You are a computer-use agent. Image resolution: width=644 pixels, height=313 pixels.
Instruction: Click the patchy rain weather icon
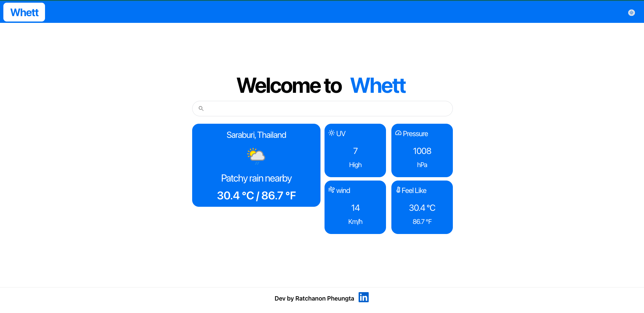[256, 155]
